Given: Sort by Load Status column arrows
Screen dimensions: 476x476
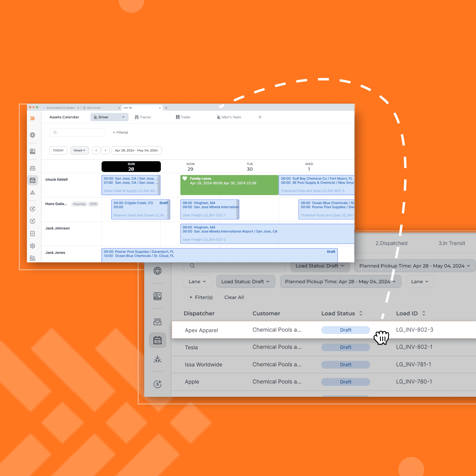Looking at the screenshot, I should click(x=361, y=313).
